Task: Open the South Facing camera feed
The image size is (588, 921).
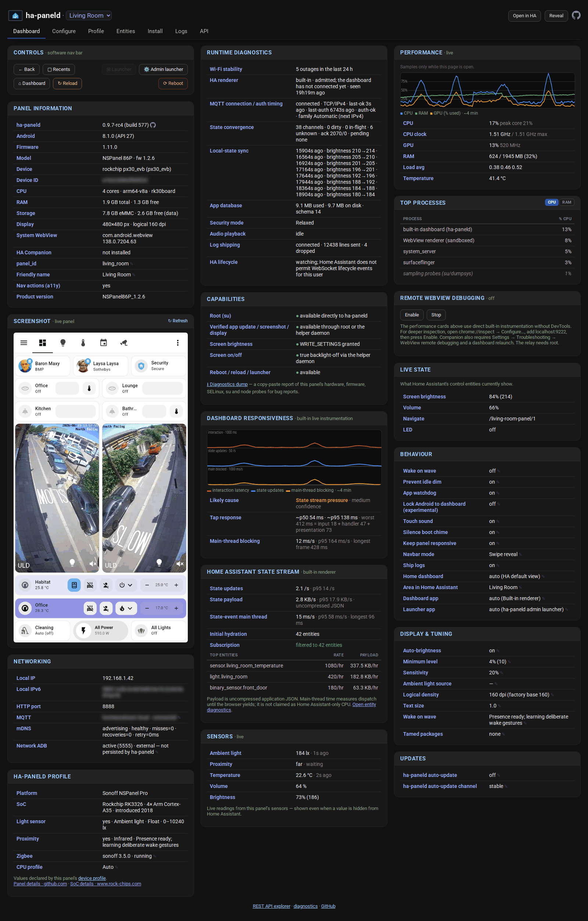Action: (x=144, y=498)
